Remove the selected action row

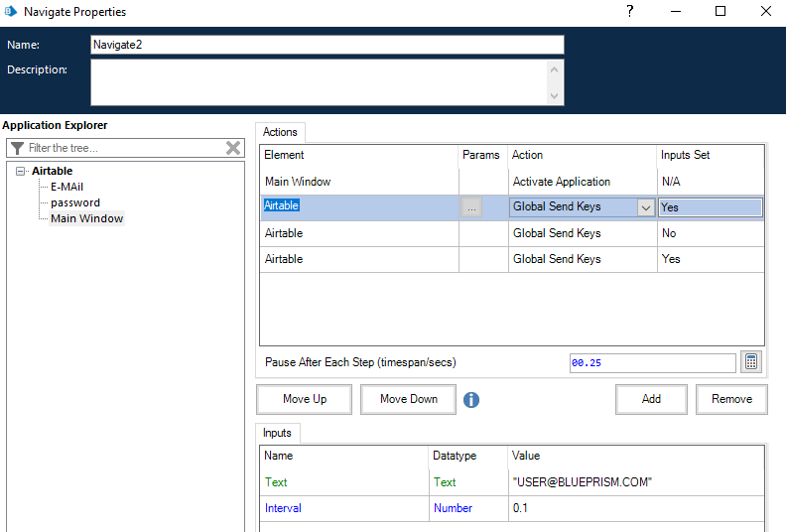tap(731, 399)
